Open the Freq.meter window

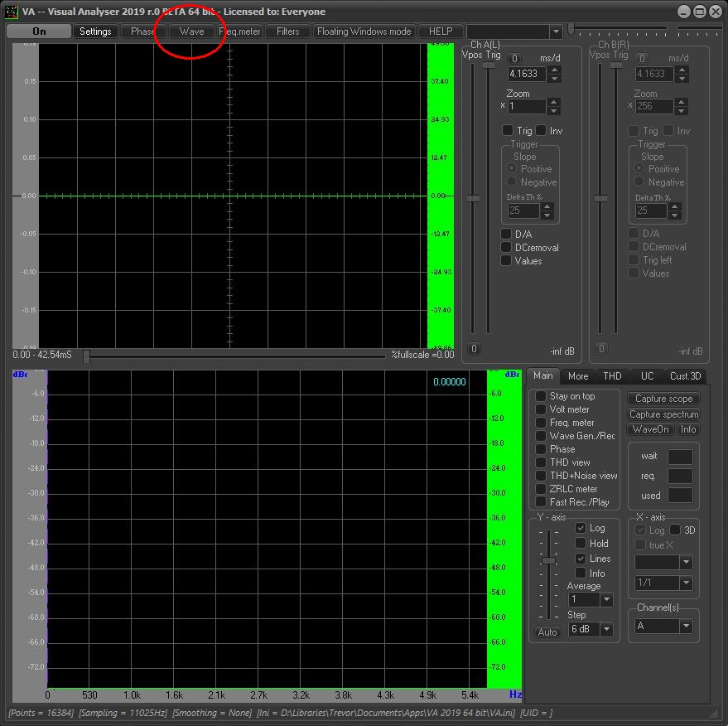240,31
